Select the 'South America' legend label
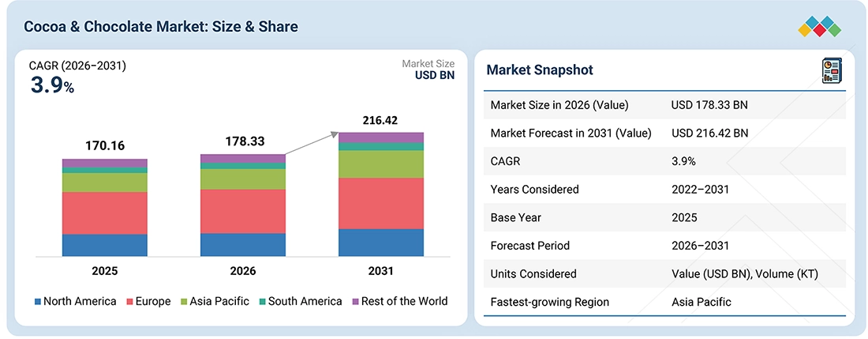Screen dimensions: 868x339 click(305, 302)
